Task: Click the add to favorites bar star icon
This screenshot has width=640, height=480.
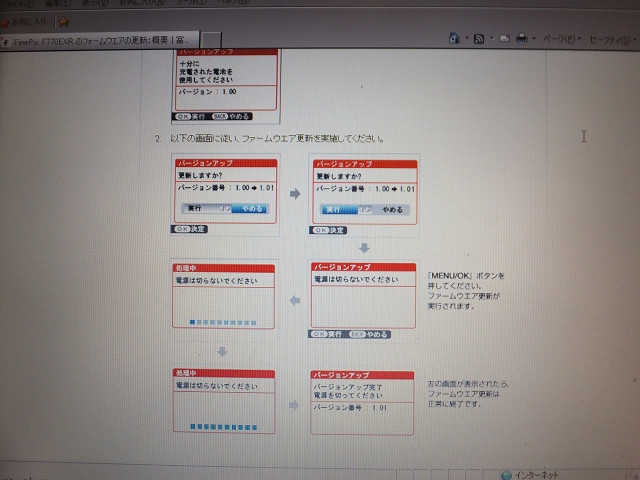Action: (63, 22)
